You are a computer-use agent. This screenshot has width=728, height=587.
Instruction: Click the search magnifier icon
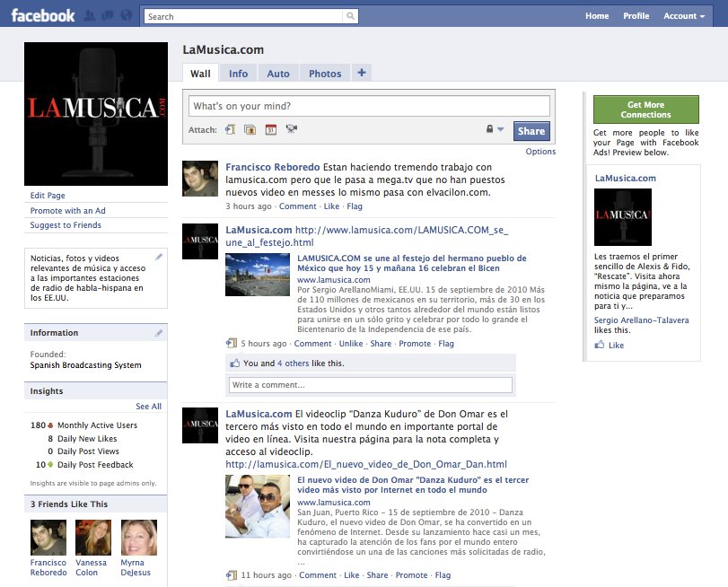350,16
